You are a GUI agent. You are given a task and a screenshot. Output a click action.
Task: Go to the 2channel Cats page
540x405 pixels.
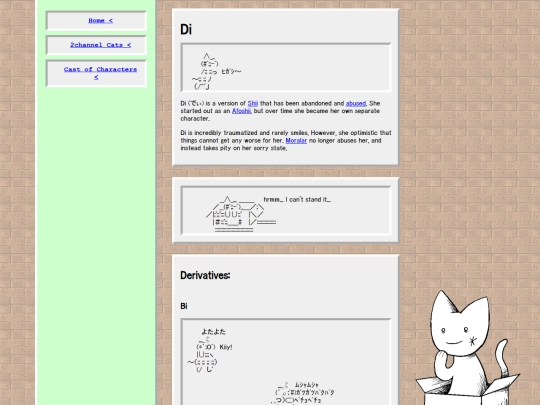pyautogui.click(x=100, y=45)
